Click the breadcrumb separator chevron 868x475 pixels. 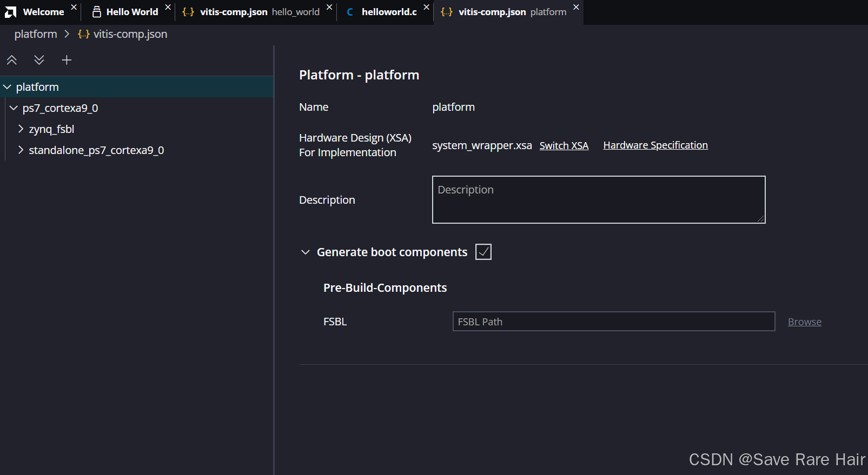pyautogui.click(x=67, y=34)
